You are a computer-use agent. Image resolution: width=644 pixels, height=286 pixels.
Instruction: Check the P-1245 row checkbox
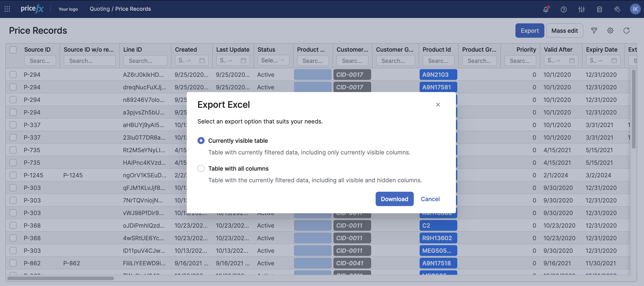pos(13,175)
